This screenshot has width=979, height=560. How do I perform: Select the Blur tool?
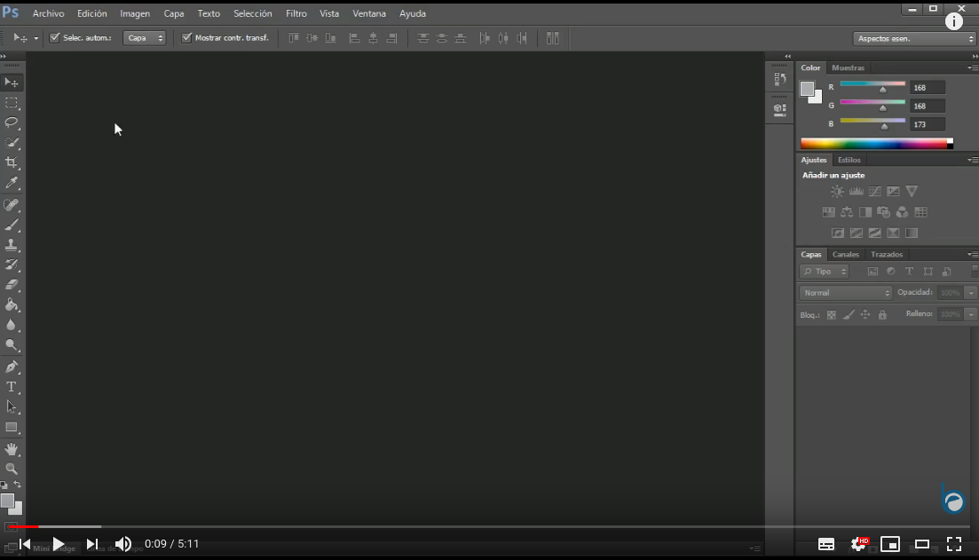(x=12, y=325)
